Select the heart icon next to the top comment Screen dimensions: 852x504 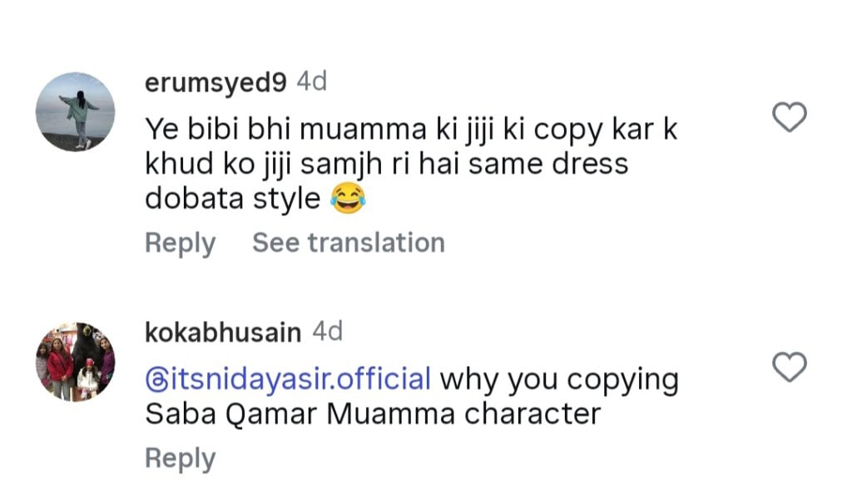pyautogui.click(x=791, y=114)
